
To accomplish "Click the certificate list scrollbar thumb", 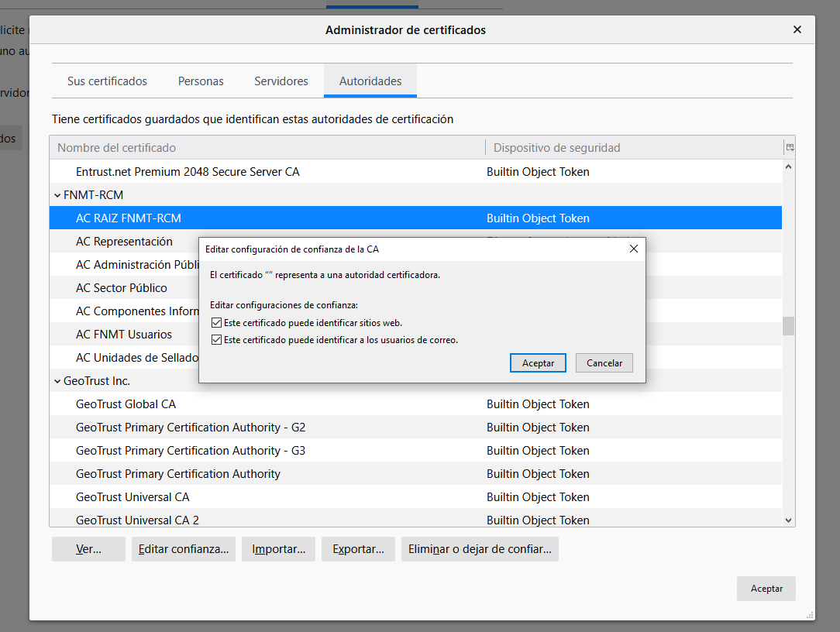I will [788, 326].
